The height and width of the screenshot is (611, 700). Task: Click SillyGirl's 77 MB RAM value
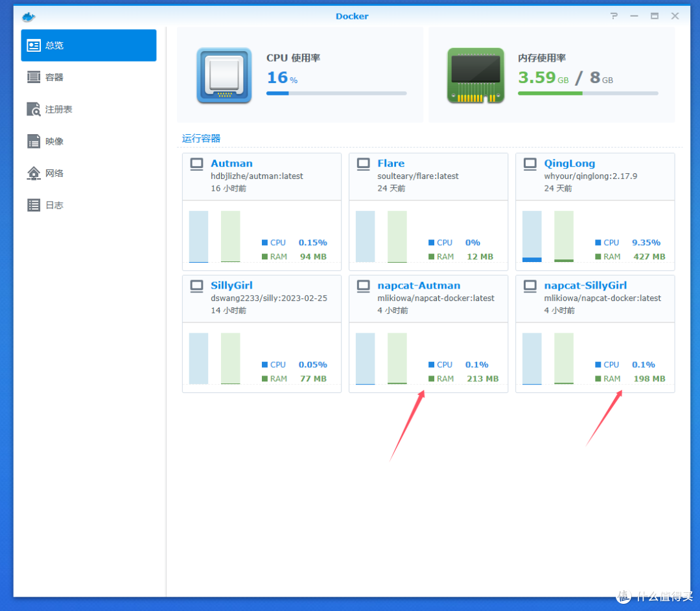[x=313, y=379]
